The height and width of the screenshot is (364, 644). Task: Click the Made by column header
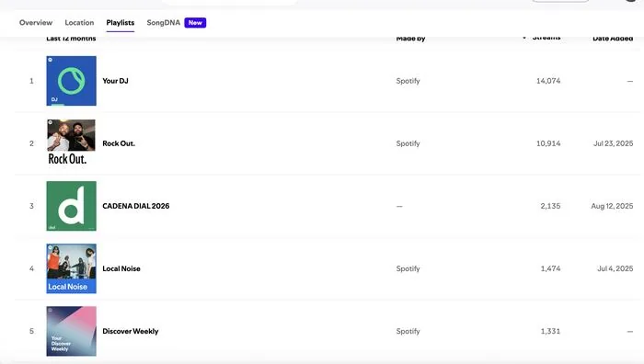coord(410,39)
